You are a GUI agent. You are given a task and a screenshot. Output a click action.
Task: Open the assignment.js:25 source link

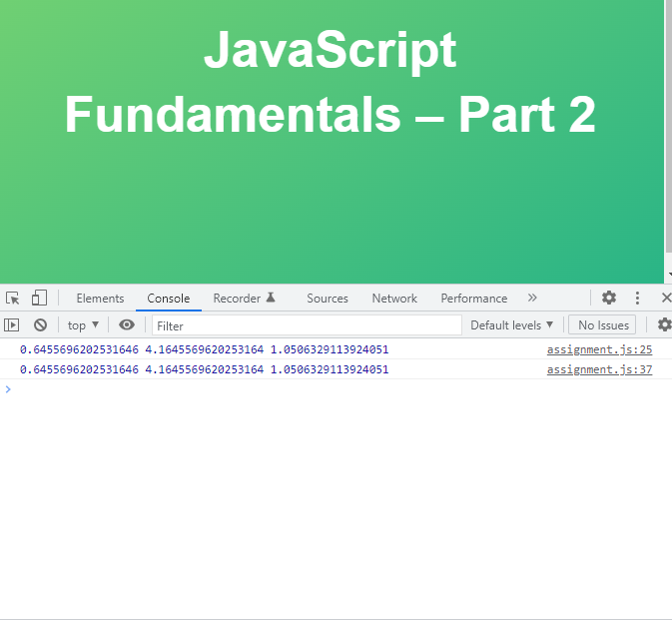[x=599, y=349]
